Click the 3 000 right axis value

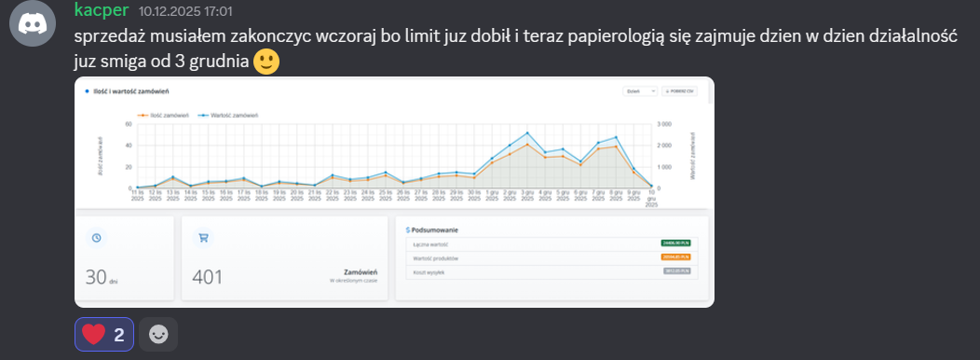[x=664, y=124]
